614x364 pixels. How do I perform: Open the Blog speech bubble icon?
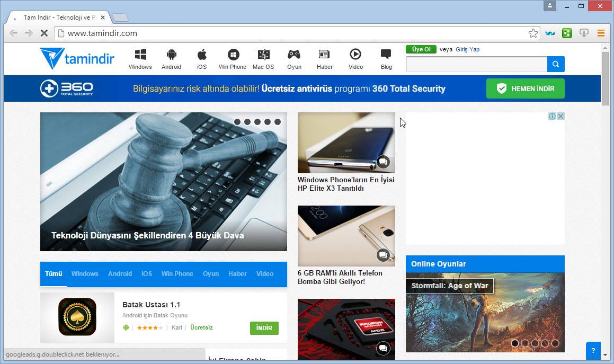point(386,55)
